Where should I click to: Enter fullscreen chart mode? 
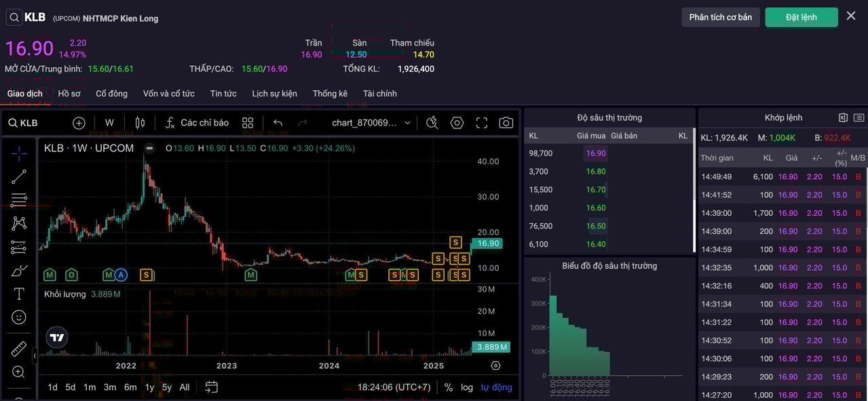click(x=482, y=123)
